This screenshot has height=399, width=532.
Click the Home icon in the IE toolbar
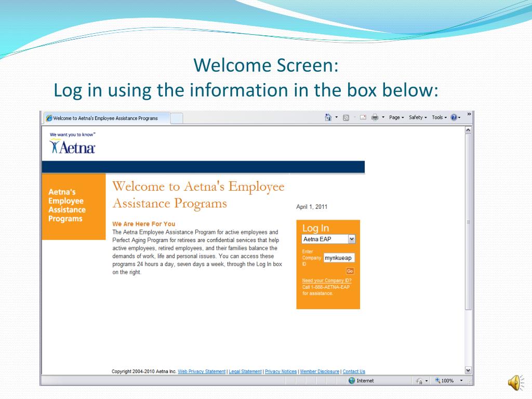[328, 117]
